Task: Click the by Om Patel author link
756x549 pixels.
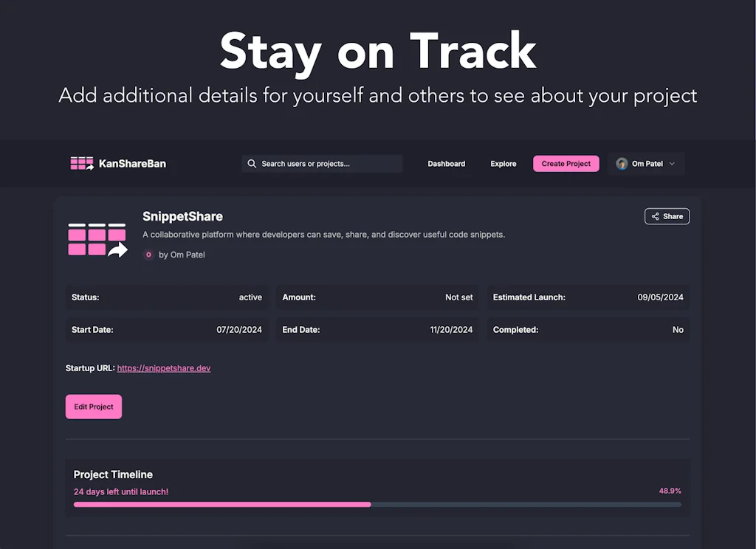Action: click(x=182, y=255)
